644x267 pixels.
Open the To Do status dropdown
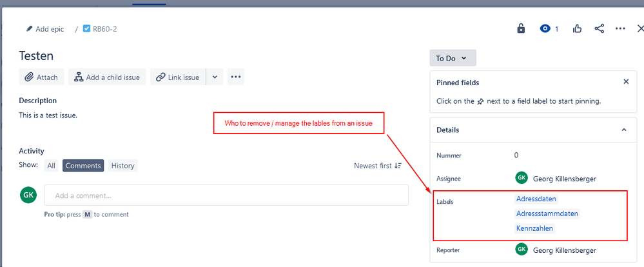pos(453,58)
